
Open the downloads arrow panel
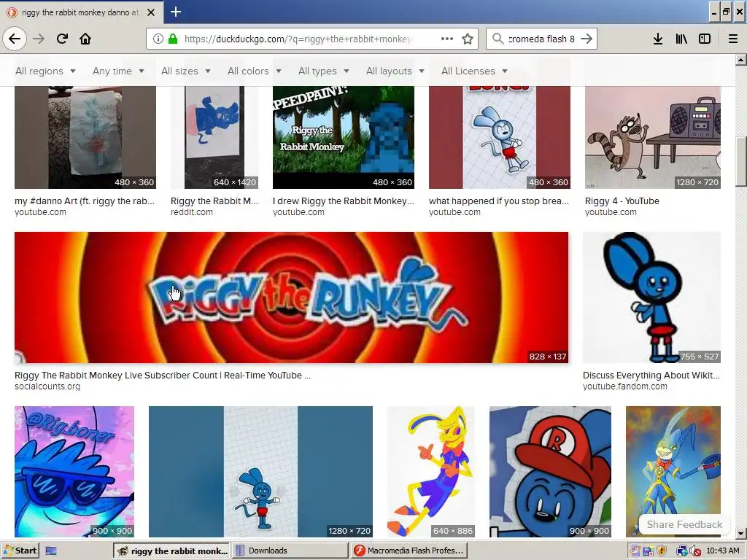[658, 39]
